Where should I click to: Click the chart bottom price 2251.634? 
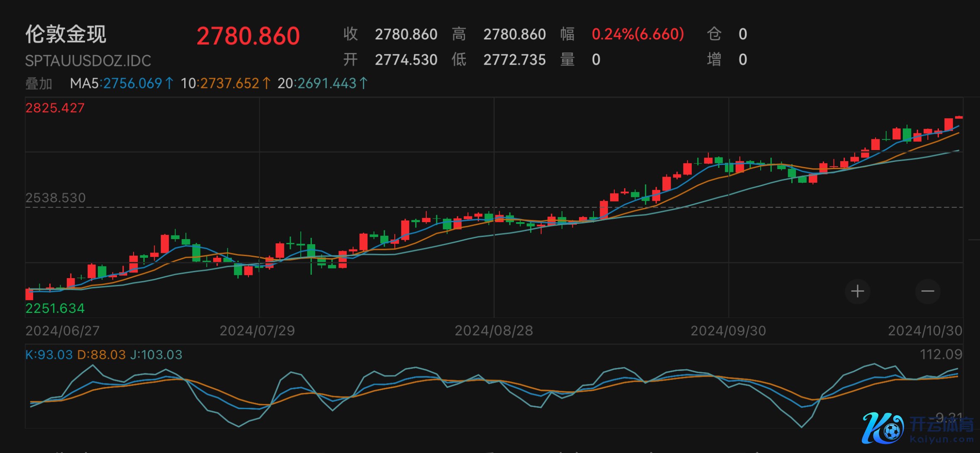tap(55, 308)
